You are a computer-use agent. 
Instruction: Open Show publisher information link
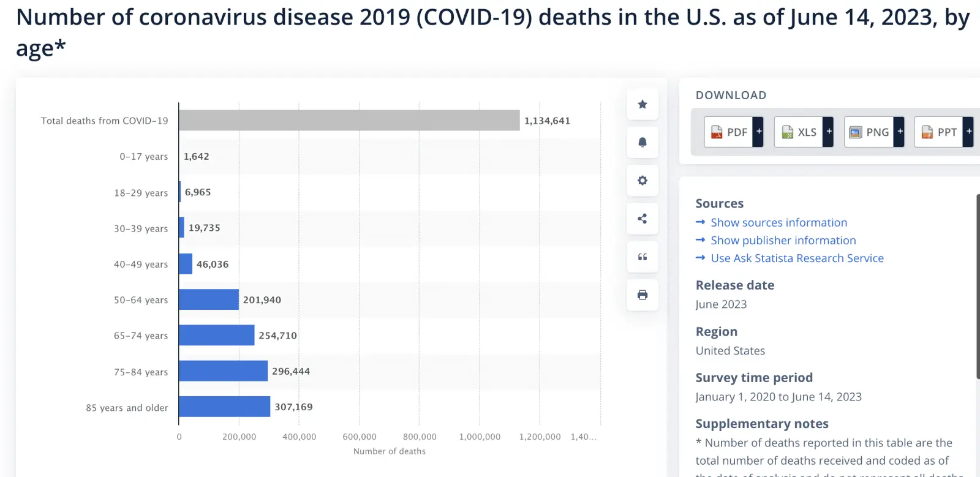click(783, 241)
